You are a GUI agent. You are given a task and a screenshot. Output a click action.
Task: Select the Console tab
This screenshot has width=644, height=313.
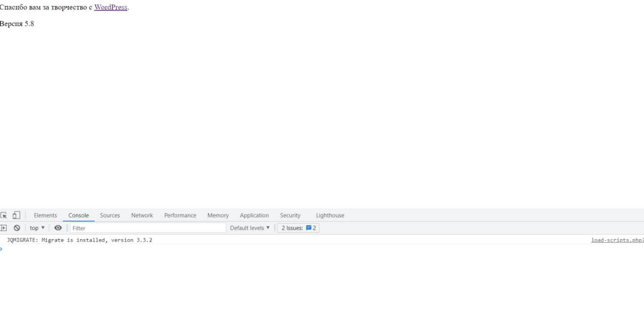coord(78,215)
